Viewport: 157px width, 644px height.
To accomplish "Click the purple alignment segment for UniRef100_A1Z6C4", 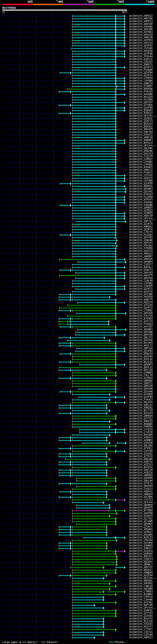I will tap(120, 551).
